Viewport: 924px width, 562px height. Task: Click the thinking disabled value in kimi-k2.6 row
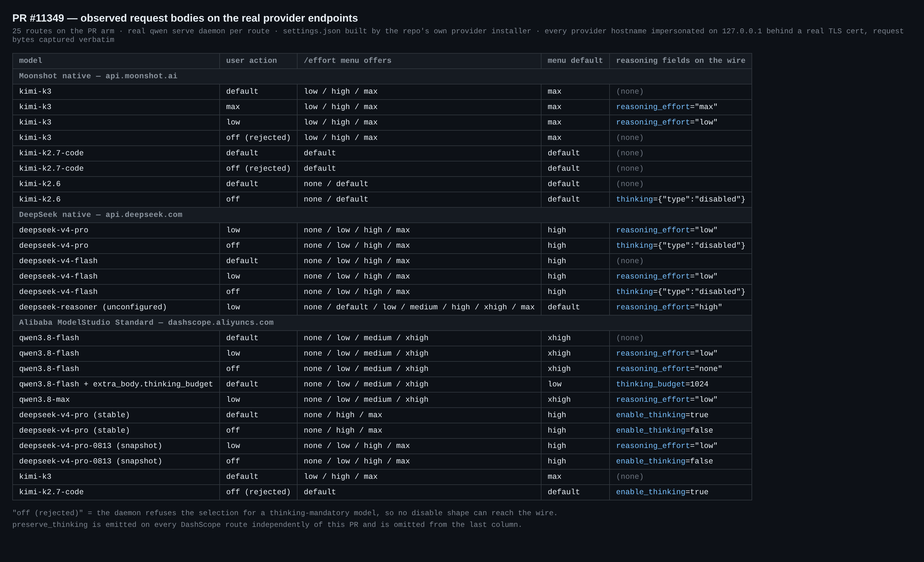(x=680, y=200)
